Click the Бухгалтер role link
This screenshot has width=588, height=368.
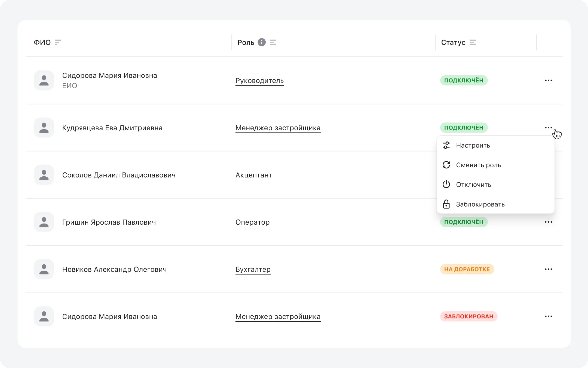click(253, 269)
